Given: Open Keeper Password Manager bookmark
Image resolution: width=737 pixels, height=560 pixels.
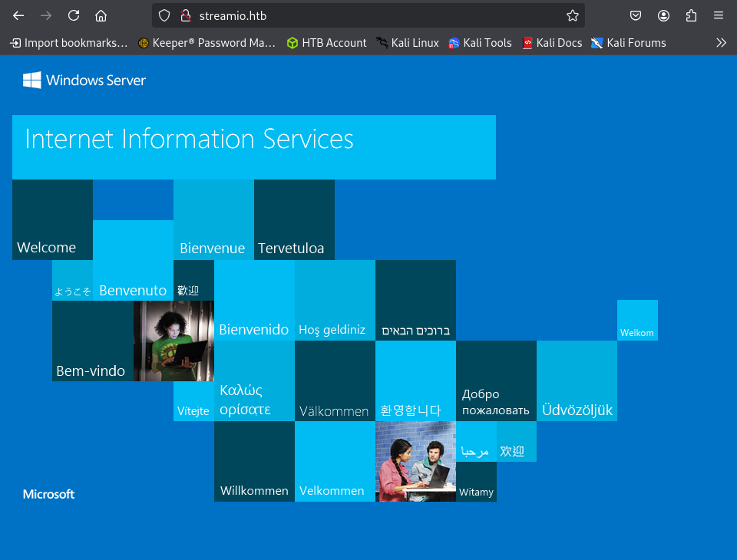Looking at the screenshot, I should point(207,43).
